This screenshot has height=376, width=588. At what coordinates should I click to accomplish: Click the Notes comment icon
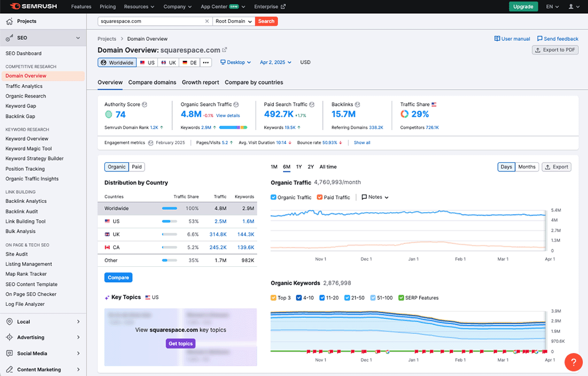click(x=363, y=197)
